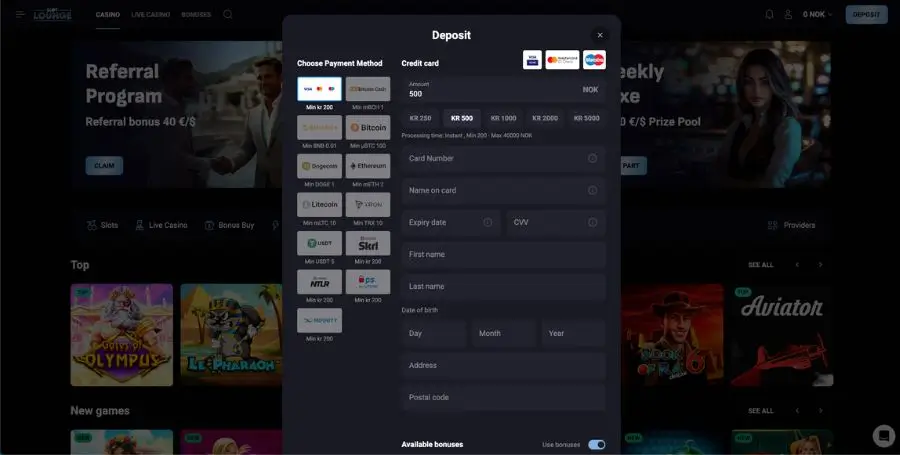Choose TRON payment method

(368, 204)
